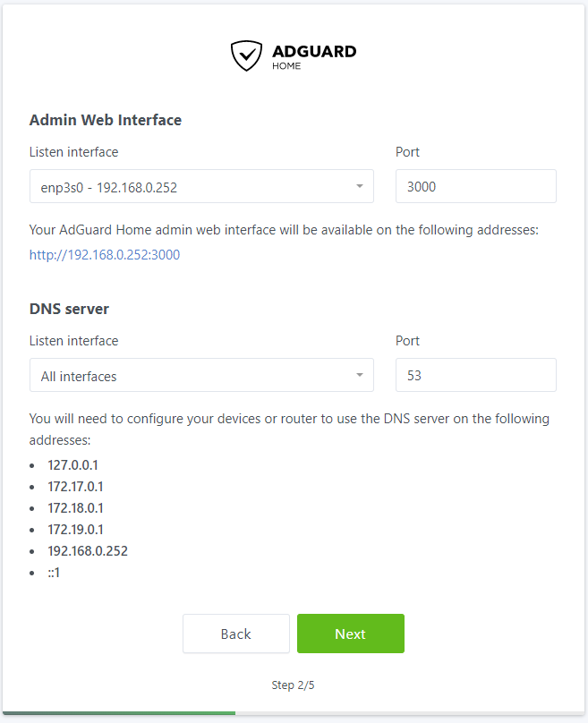
Task: Open the http://192.168.0.252:3000 admin link
Action: click(x=105, y=255)
